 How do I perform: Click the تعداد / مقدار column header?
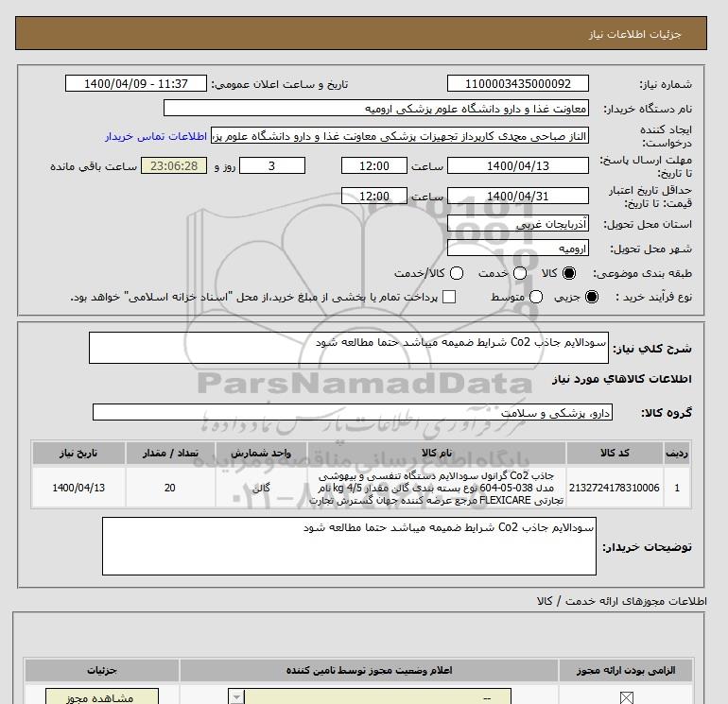pos(170,453)
